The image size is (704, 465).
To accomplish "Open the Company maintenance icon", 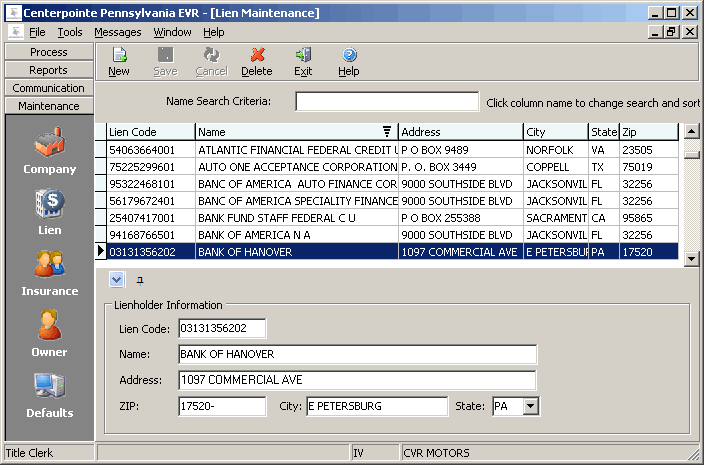I will click(49, 142).
